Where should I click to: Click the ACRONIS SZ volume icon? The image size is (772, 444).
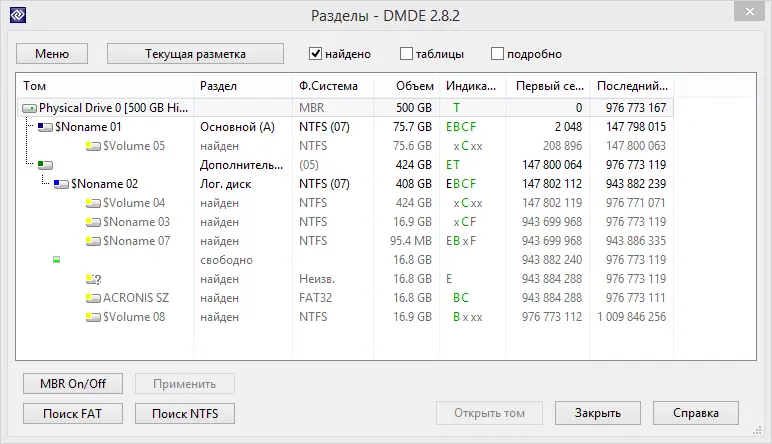94,298
